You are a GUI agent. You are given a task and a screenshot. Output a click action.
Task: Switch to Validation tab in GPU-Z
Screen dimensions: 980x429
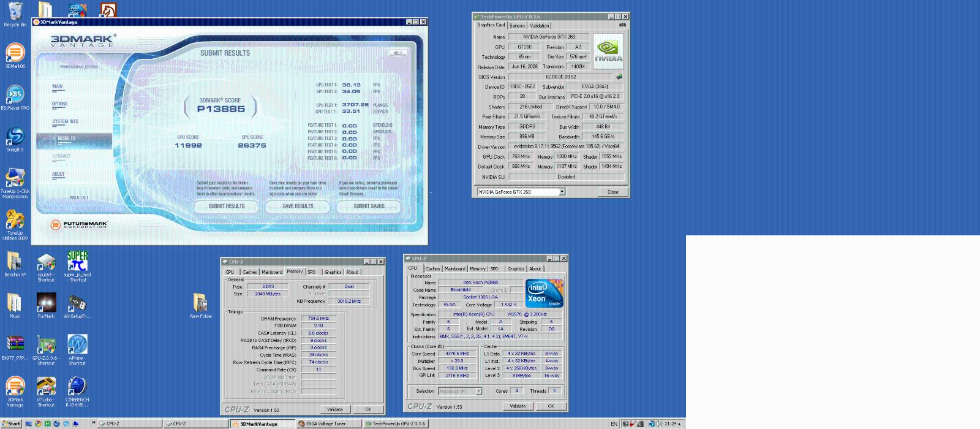click(540, 26)
